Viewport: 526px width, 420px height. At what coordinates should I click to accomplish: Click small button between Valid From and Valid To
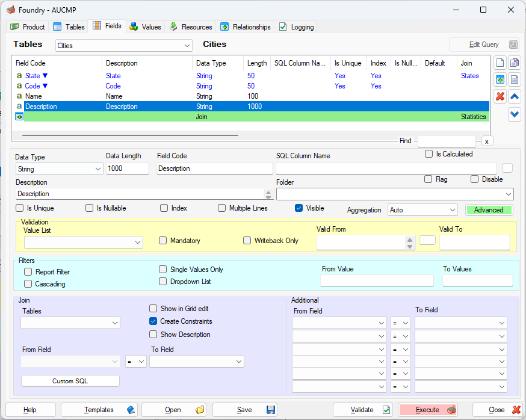427,240
